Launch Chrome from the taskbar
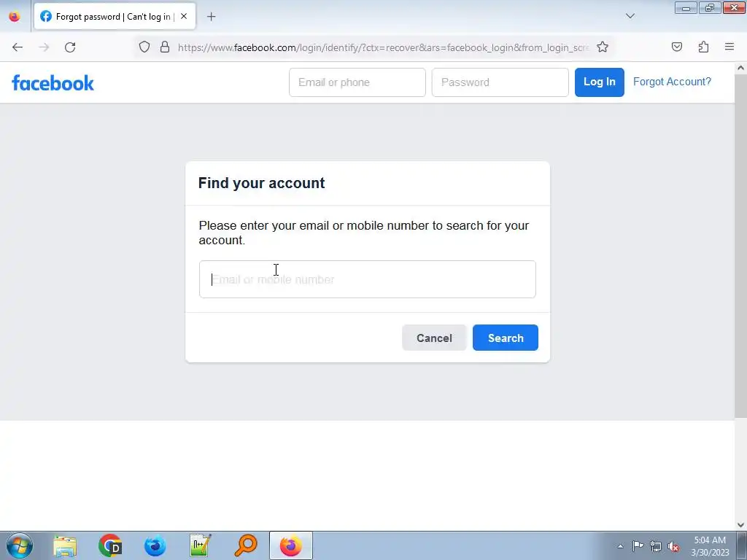Viewport: 747px width, 560px height. point(110,545)
